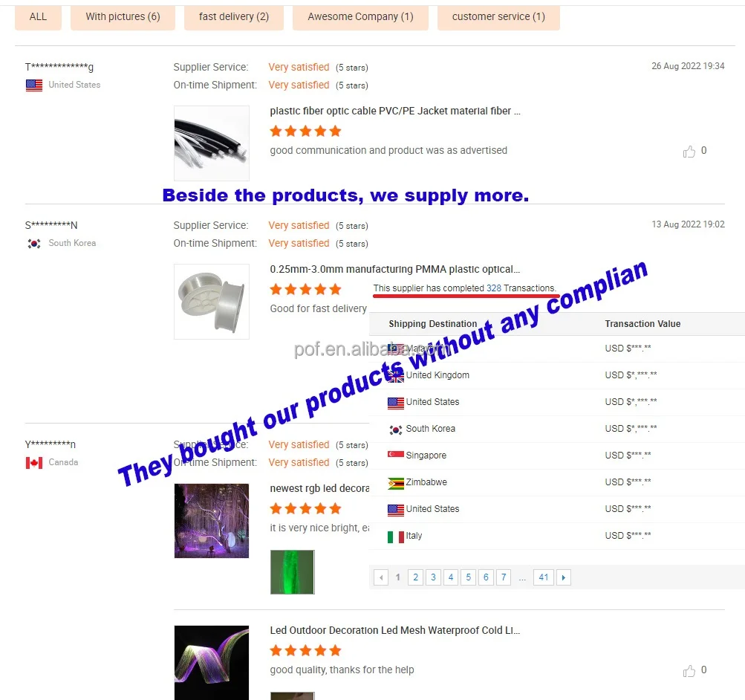The image size is (745, 700).
Task: Select the ALL reviews filter tab
Action: click(x=38, y=17)
